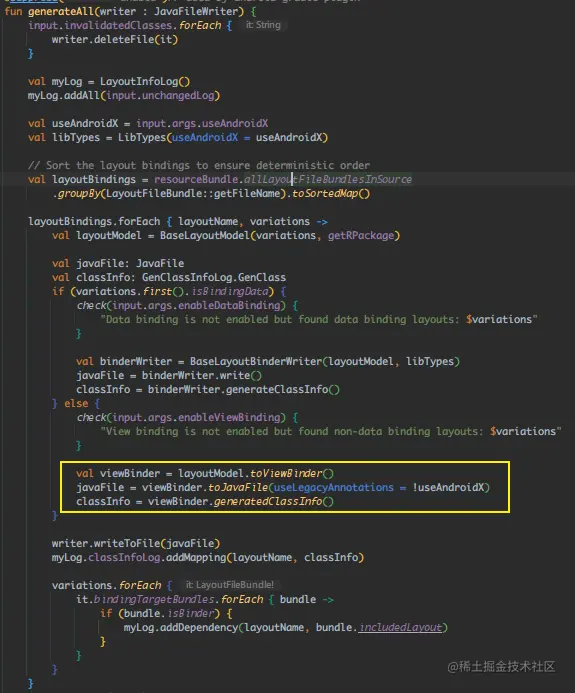Image resolution: width=575 pixels, height=693 pixels.
Task: Click binderWriter in 'val binderWriter' declaration
Action: (x=136, y=362)
